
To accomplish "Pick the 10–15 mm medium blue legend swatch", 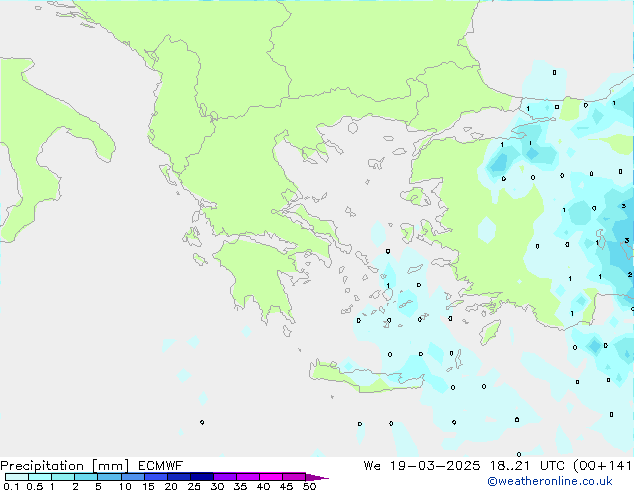I will point(132,477).
